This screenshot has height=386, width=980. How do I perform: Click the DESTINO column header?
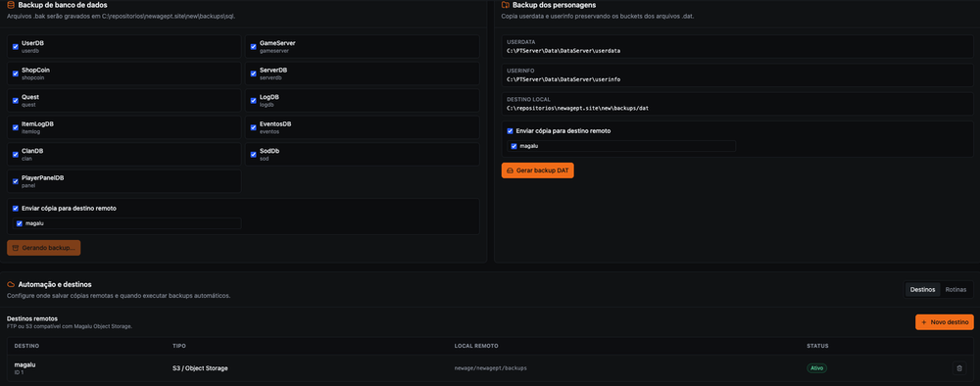tap(25, 346)
